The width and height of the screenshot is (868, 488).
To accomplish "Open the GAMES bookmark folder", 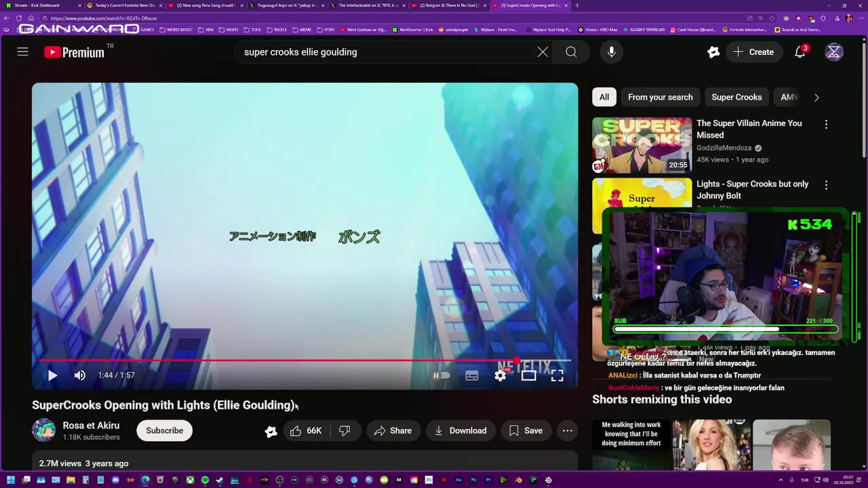I will point(144,30).
